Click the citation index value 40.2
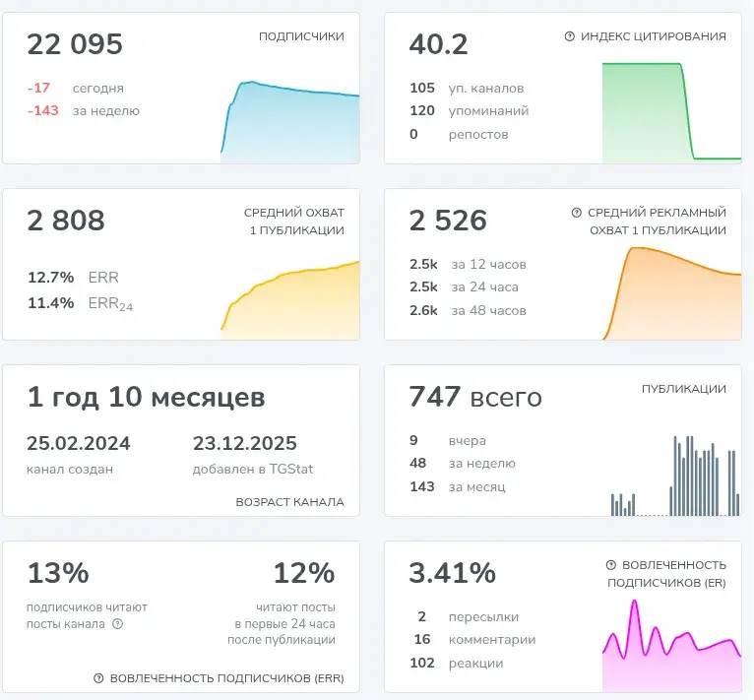Viewport: 754px width, 700px height. 439,44
